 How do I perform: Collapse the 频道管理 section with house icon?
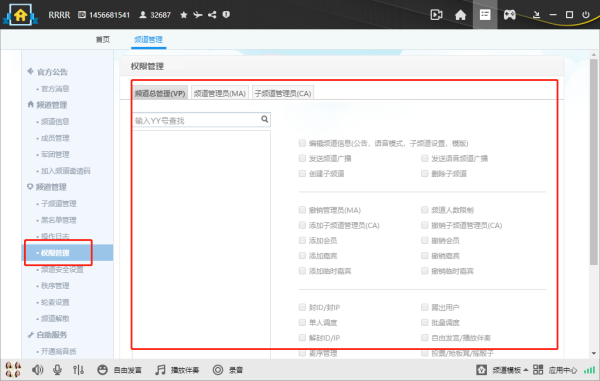point(47,105)
